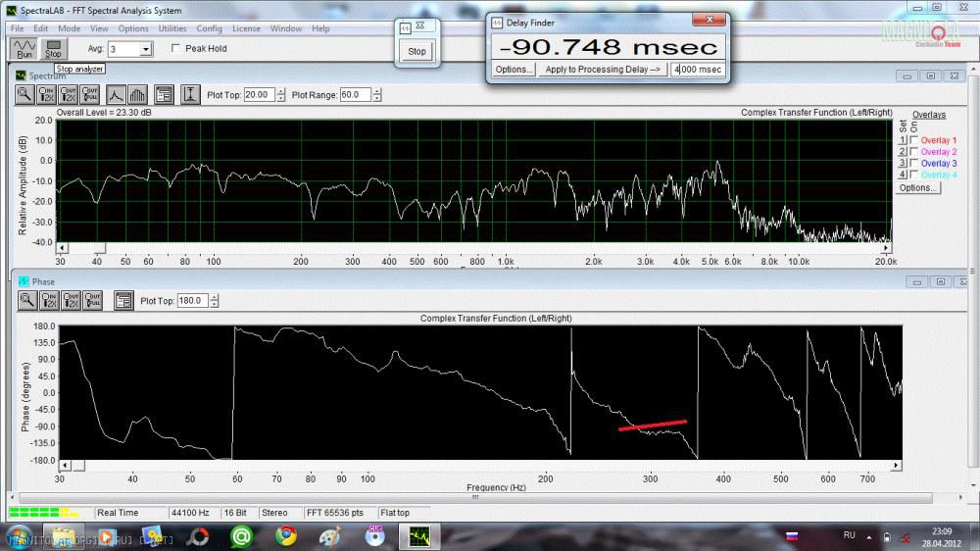Decrease Plot Range with down arrow
Viewport: 980px width, 551px height.
coord(378,98)
